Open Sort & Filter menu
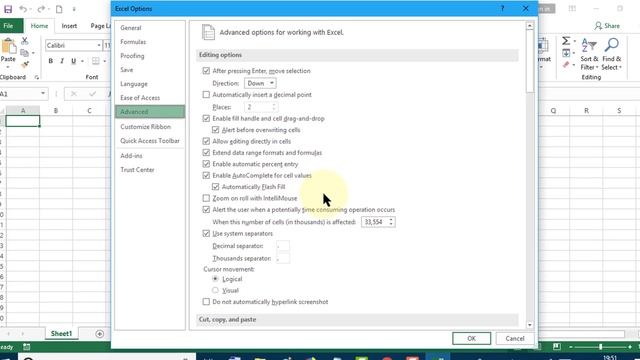Screen dimensions: 640x360 589,54
